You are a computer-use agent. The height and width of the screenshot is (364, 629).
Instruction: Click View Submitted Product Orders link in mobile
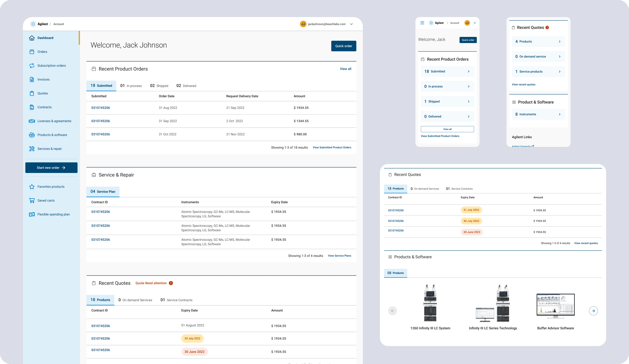click(440, 136)
